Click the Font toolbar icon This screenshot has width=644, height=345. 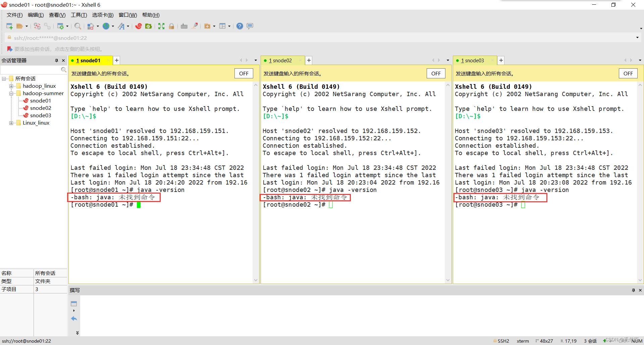(x=121, y=26)
